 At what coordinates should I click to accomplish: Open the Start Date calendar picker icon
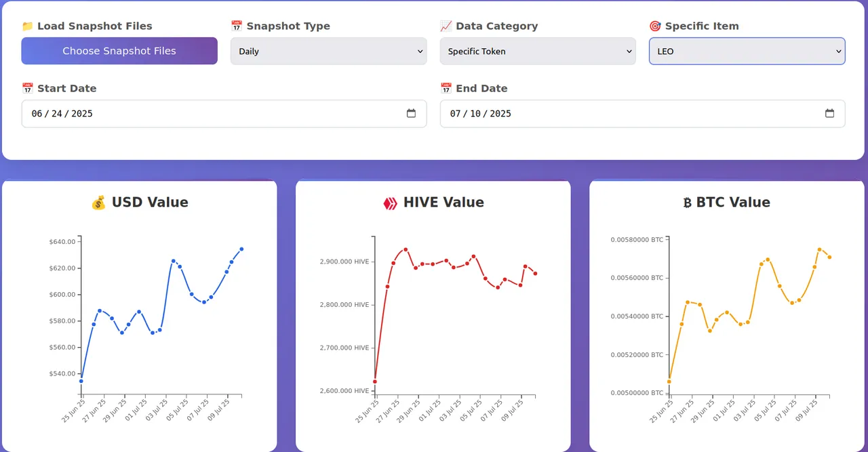411,113
